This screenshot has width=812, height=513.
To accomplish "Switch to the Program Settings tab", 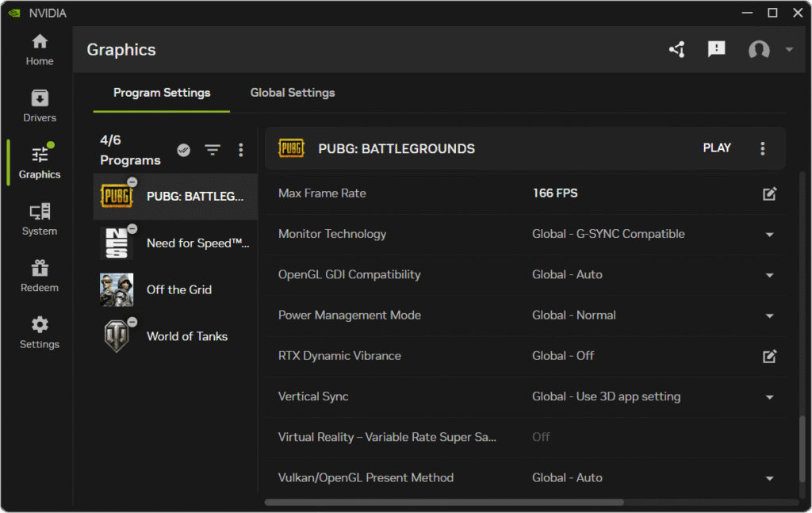I will point(162,93).
